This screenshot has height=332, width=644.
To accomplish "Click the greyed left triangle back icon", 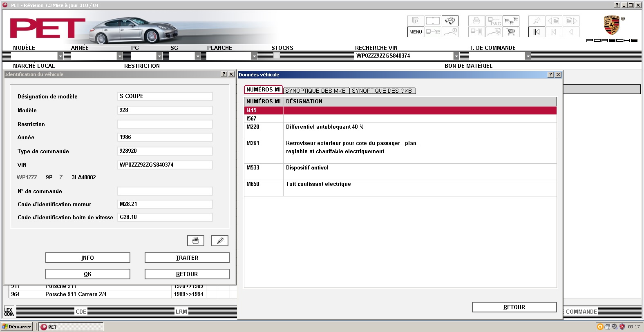I will click(571, 32).
